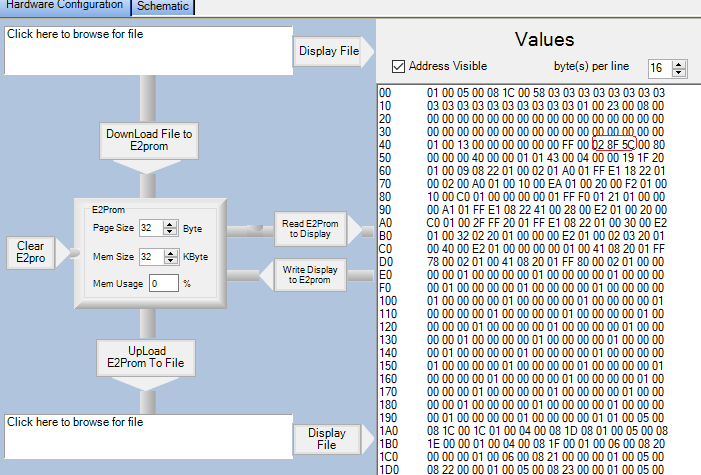Decrease the Mem Size value
The width and height of the screenshot is (701, 475).
coord(170,260)
